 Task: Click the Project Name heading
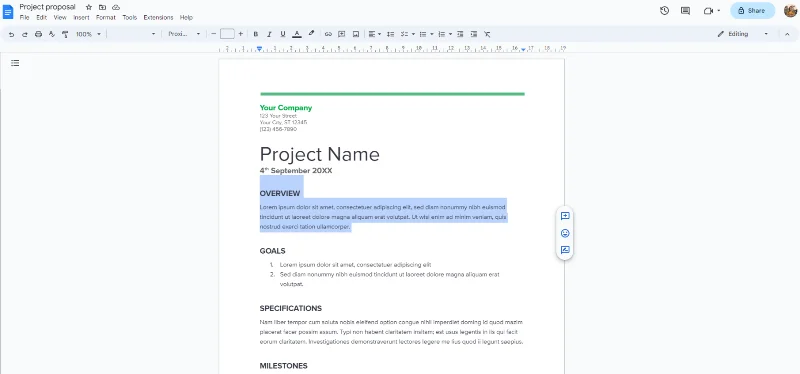click(x=319, y=154)
